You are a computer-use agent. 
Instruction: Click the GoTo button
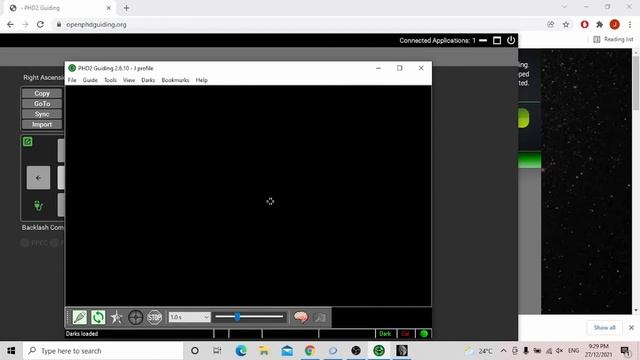coord(42,104)
